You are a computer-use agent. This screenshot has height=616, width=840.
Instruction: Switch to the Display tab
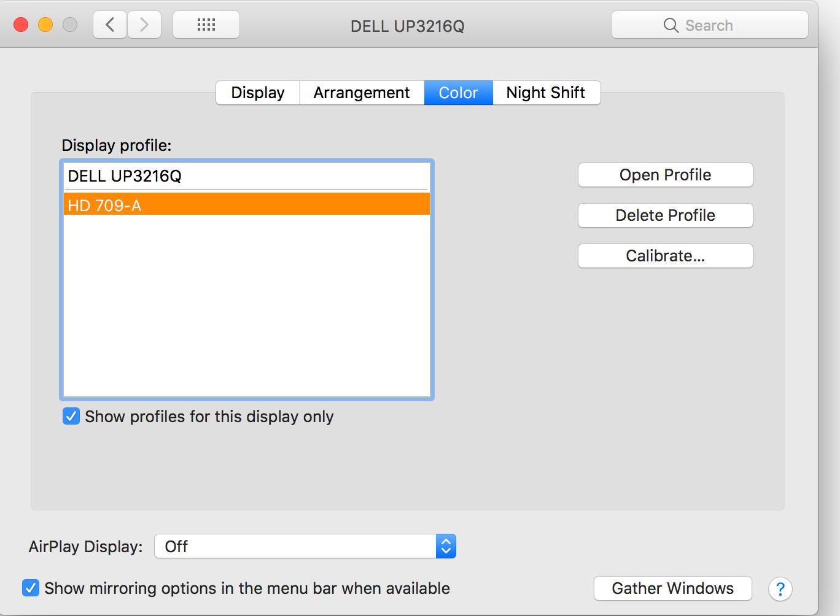(258, 93)
